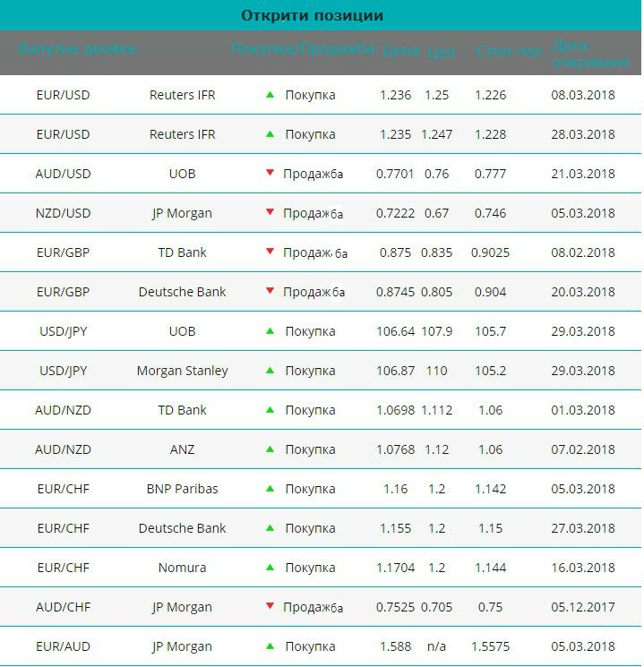The image size is (644, 667).
Task: Click the USD/JPY pair in UOB row
Action: pyautogui.click(x=63, y=331)
